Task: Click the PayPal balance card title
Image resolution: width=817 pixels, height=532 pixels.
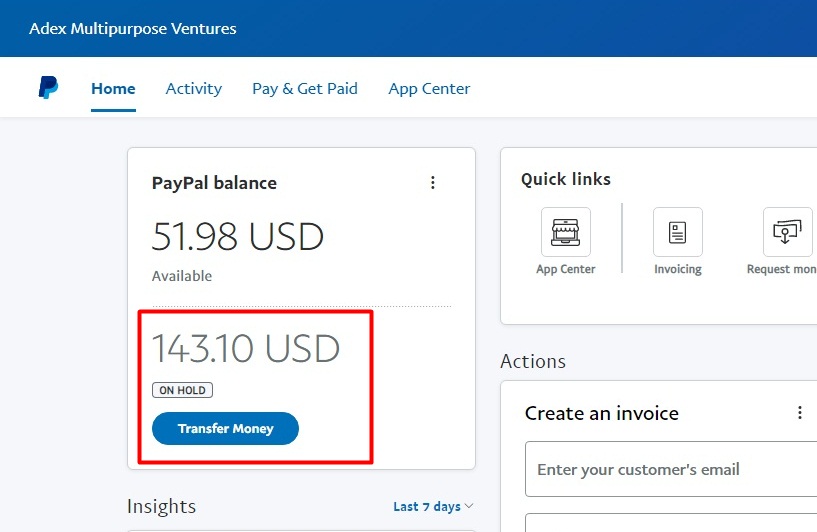Action: click(x=214, y=183)
